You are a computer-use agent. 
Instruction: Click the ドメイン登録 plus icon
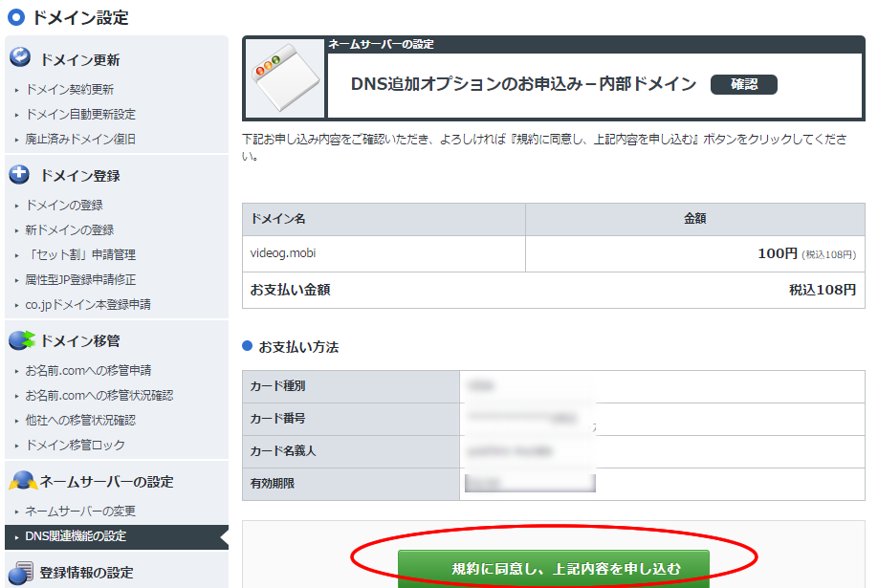[20, 175]
